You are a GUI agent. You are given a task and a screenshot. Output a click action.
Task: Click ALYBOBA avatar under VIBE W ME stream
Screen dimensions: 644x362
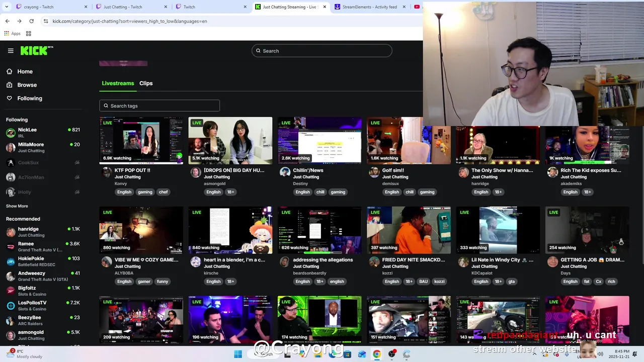click(107, 262)
